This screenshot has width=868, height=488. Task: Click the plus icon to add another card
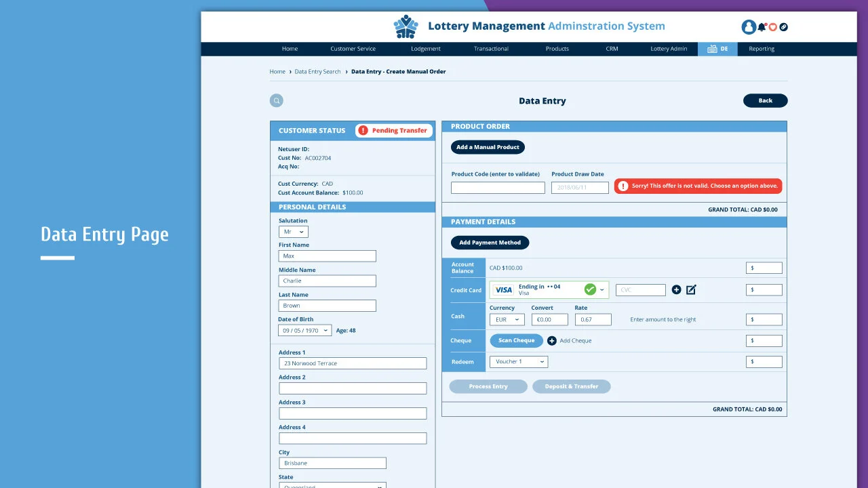click(676, 289)
